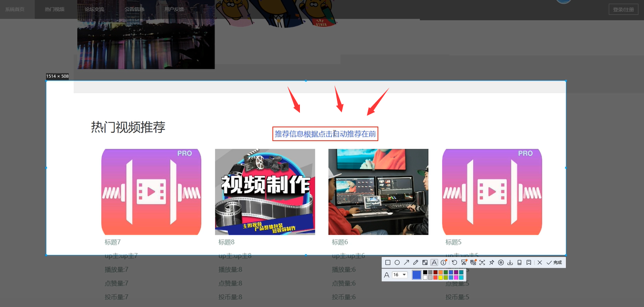
Task: Select the text annotation tool
Action: (x=434, y=262)
